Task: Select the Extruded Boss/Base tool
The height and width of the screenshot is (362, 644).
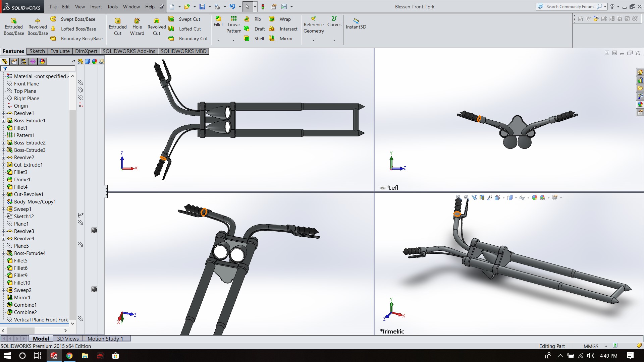Action: (x=14, y=27)
